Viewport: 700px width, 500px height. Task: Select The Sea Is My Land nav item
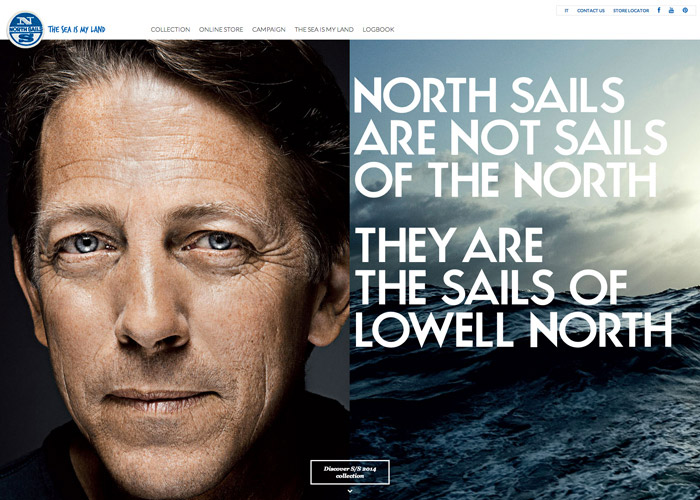point(324,29)
